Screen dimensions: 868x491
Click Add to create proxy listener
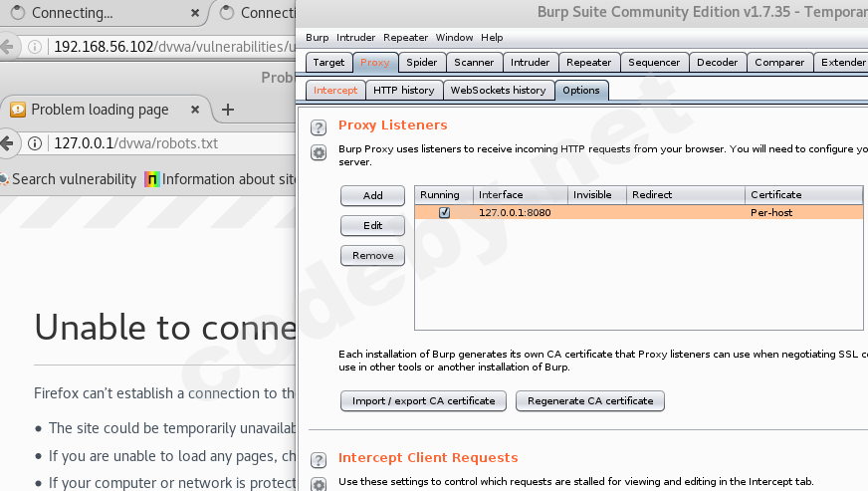(x=372, y=195)
